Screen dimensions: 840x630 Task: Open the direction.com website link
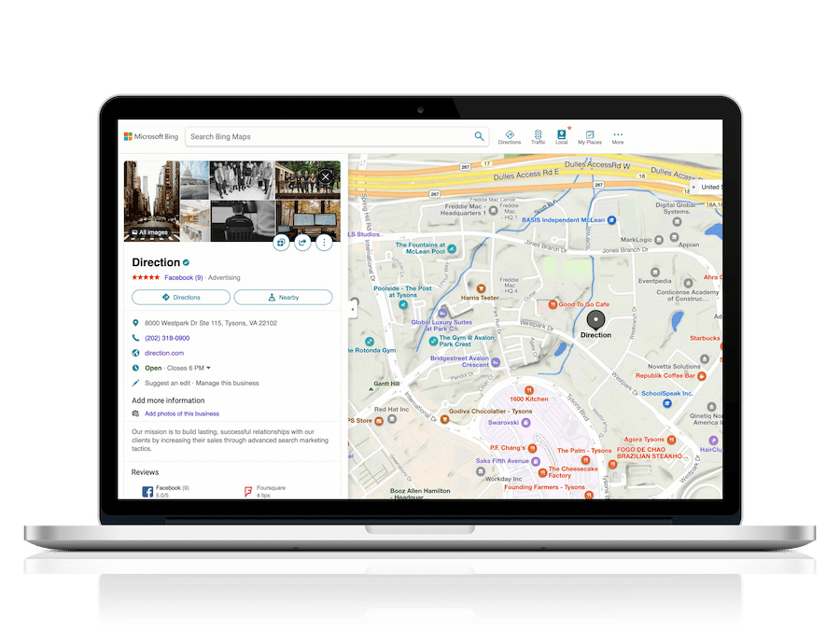coord(164,353)
